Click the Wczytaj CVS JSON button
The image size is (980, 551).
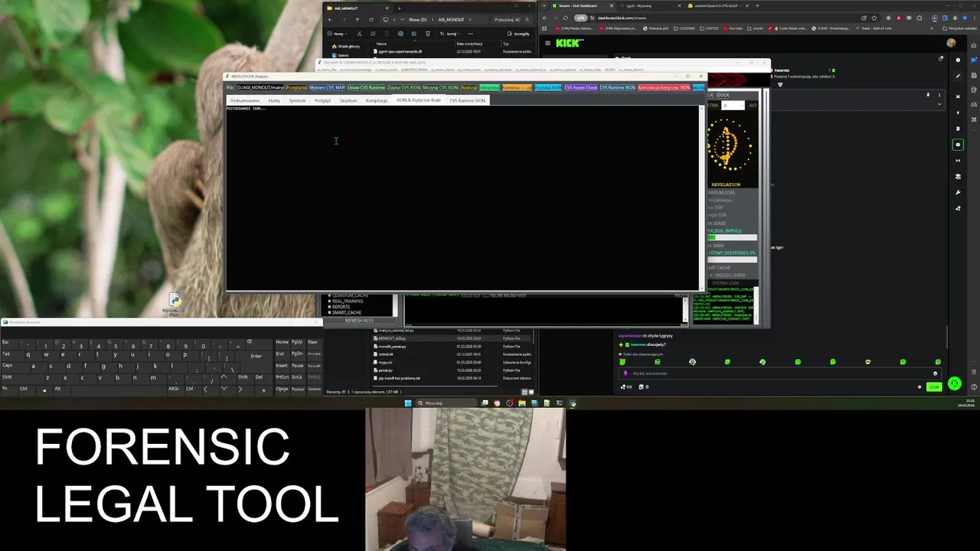[440, 87]
